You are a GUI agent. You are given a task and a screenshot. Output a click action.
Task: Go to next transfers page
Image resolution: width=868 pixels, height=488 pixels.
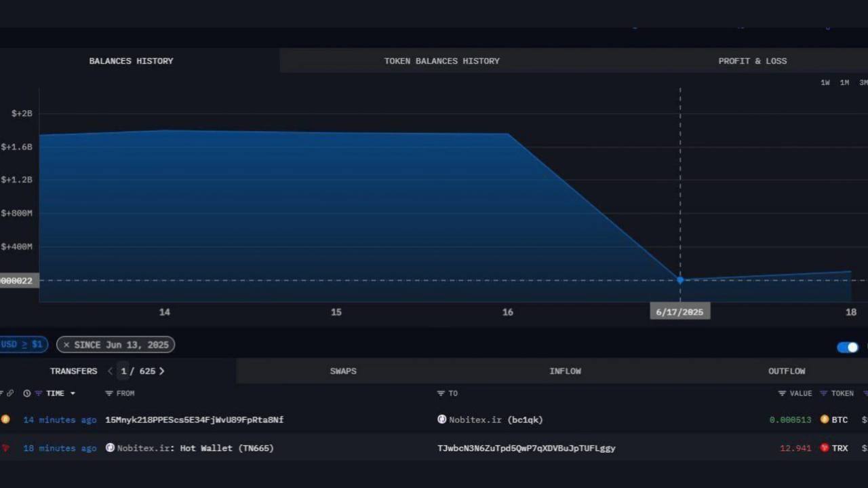[x=161, y=371]
